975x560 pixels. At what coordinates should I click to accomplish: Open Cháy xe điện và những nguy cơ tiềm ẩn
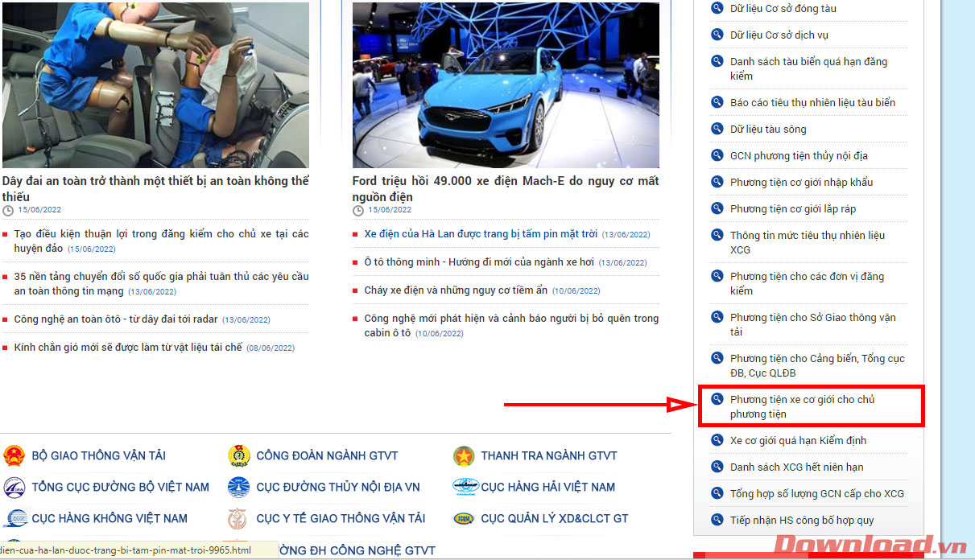point(455,290)
